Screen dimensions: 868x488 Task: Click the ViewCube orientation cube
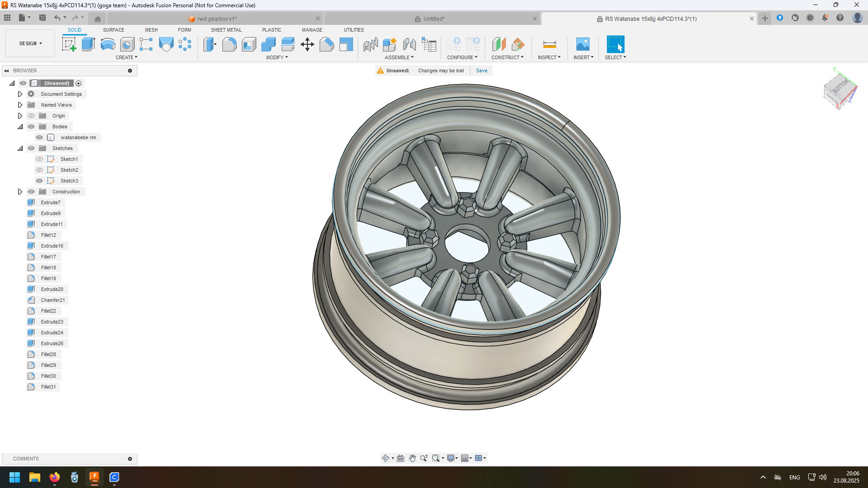pos(840,90)
